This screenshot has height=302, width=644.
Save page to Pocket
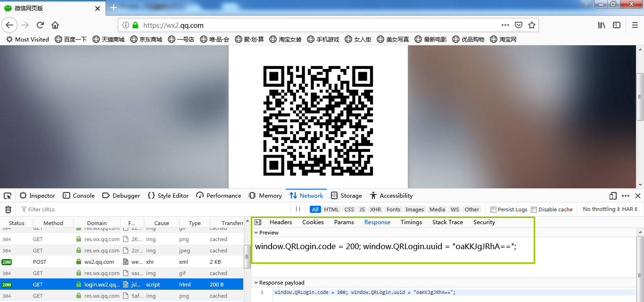point(519,25)
